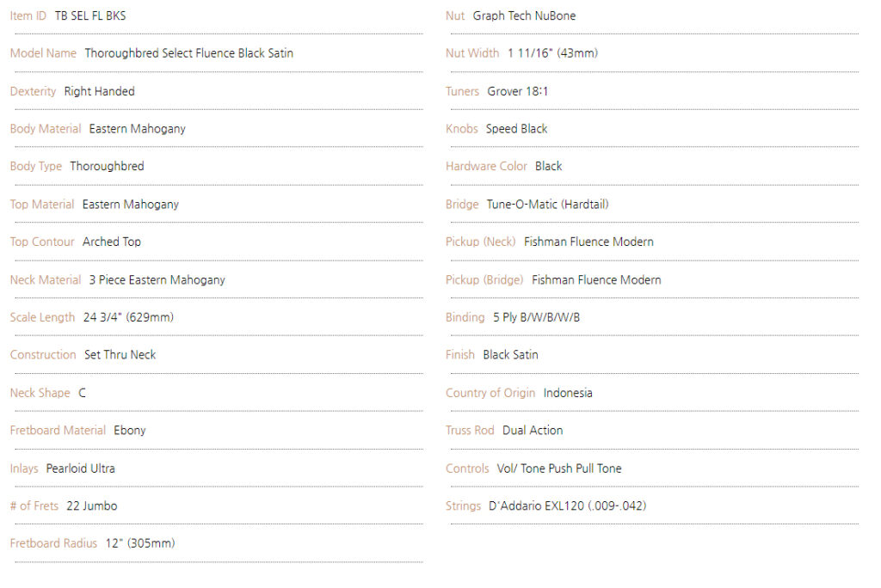This screenshot has width=881, height=588.
Task: Select the item ID 'TB SEL FL BKS'
Action: point(90,15)
